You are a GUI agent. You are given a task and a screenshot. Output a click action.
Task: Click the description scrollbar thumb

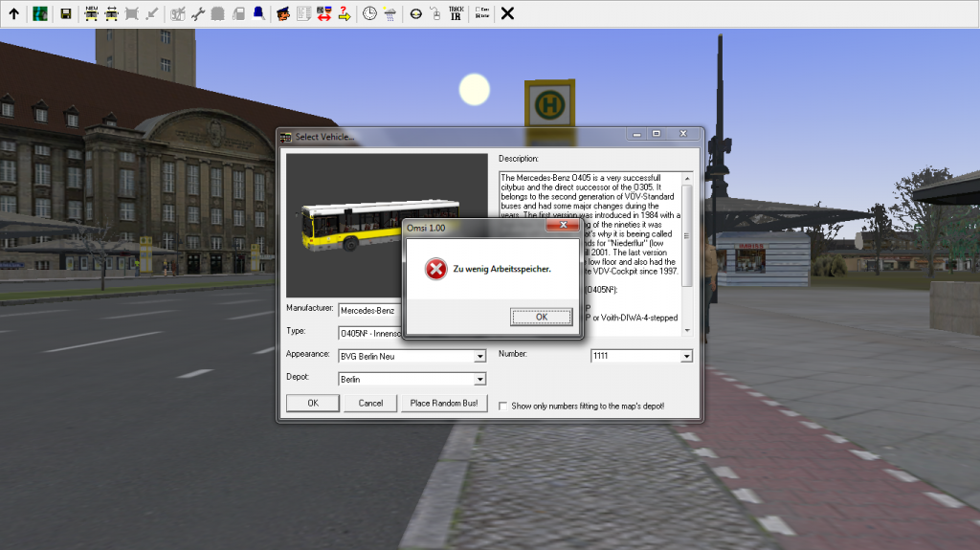click(x=687, y=235)
